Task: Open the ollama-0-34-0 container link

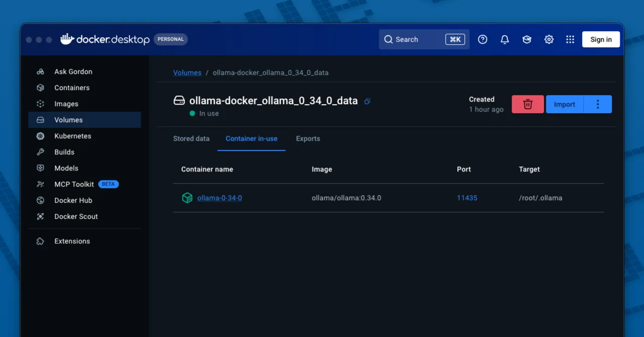Action: [x=219, y=198]
